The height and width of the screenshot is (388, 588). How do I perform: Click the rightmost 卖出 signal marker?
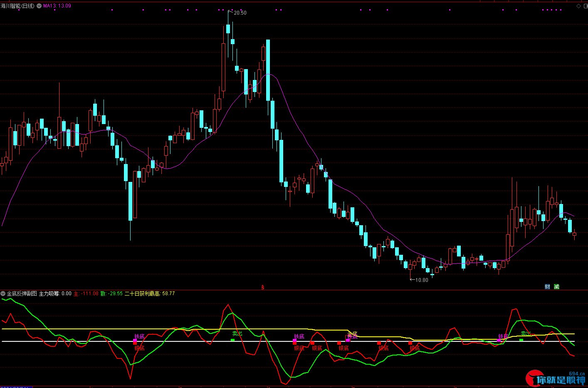point(521,340)
